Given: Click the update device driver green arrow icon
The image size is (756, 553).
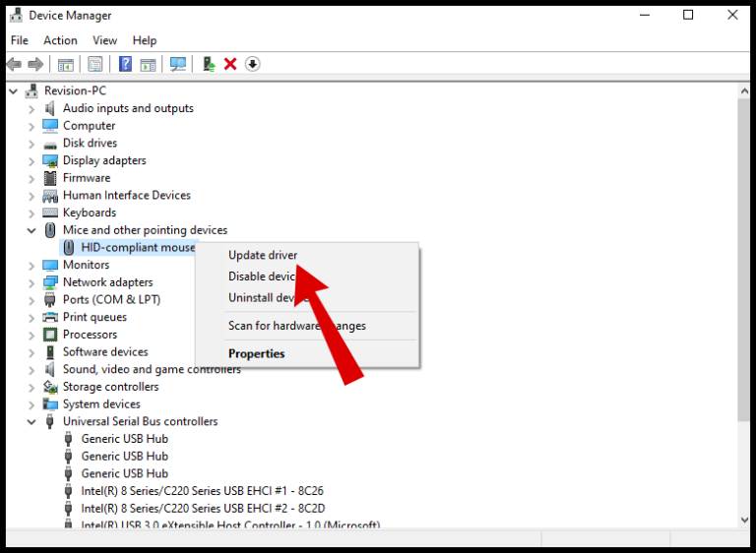Looking at the screenshot, I should [209, 64].
